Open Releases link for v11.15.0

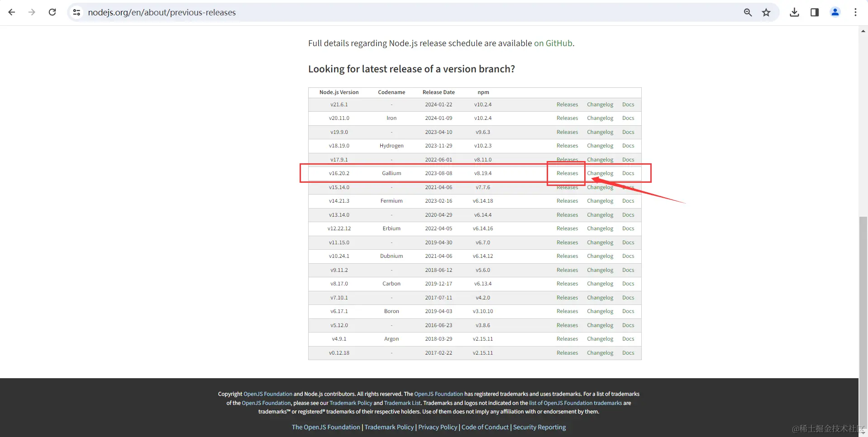(567, 242)
